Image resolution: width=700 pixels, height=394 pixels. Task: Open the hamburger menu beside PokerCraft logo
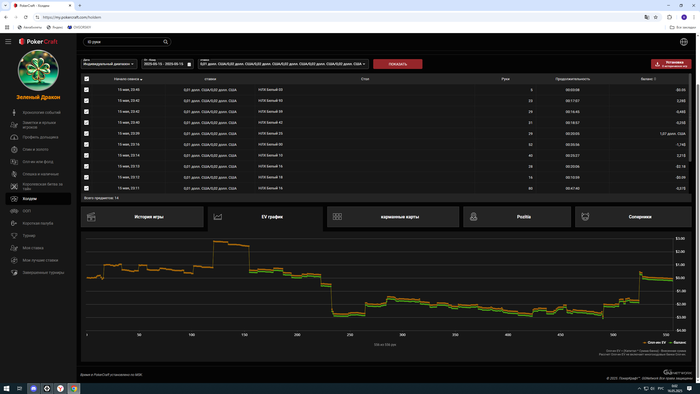pyautogui.click(x=8, y=41)
